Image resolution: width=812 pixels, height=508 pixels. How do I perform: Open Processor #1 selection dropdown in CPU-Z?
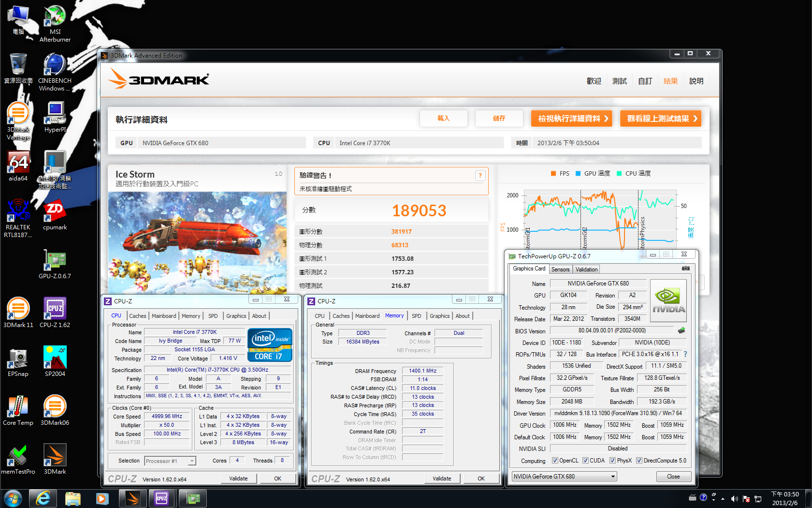pos(170,461)
